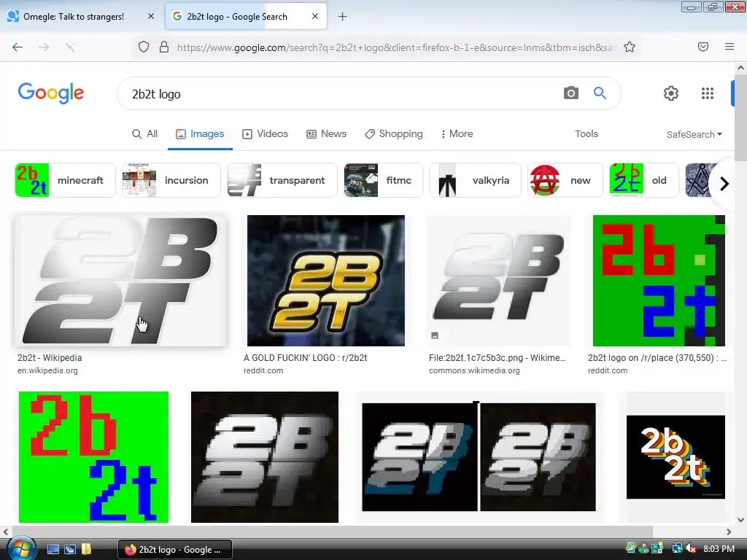The image size is (747, 560).
Task: Click the Switch between windows quick launch icon
Action: coord(70,550)
